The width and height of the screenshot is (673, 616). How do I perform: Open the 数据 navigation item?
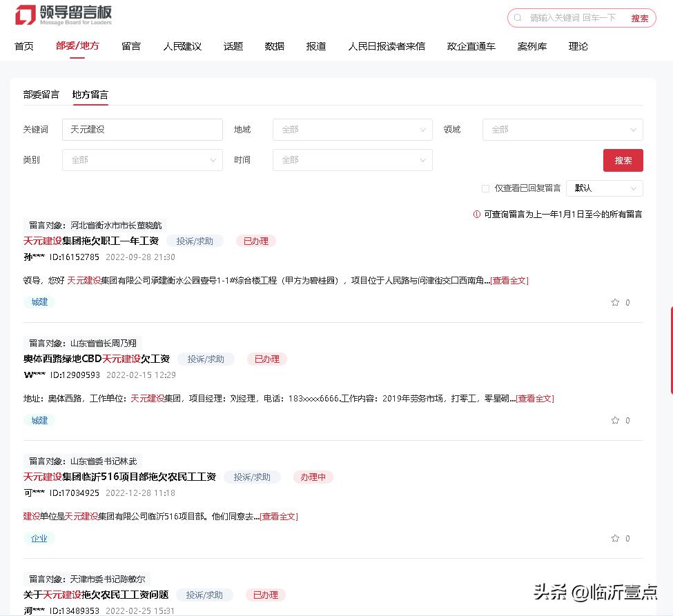[x=274, y=46]
